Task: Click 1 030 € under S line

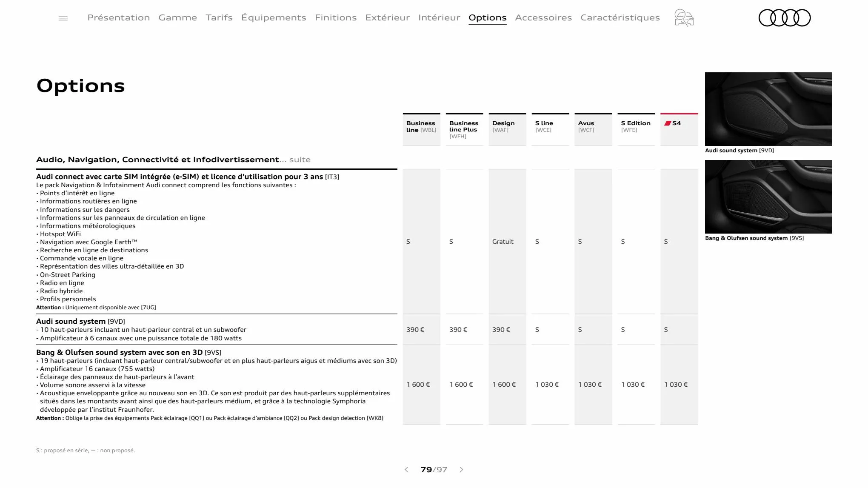Action: tap(547, 385)
